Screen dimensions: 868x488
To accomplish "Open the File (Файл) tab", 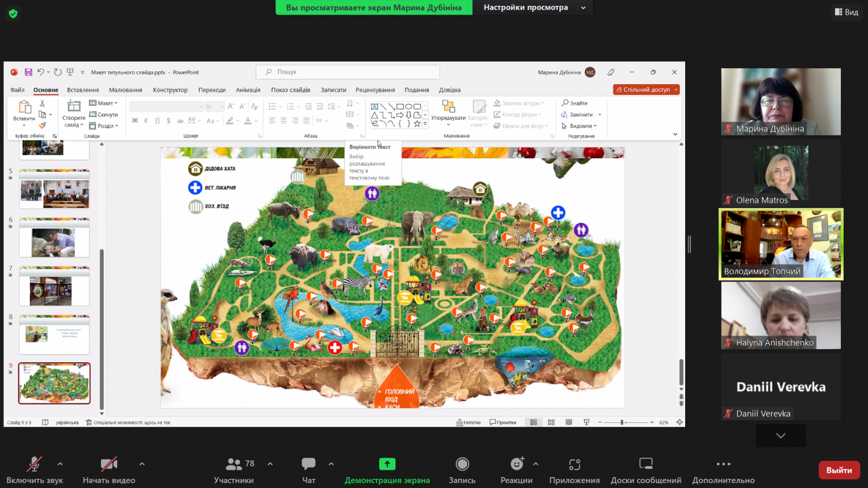I will pyautogui.click(x=17, y=90).
